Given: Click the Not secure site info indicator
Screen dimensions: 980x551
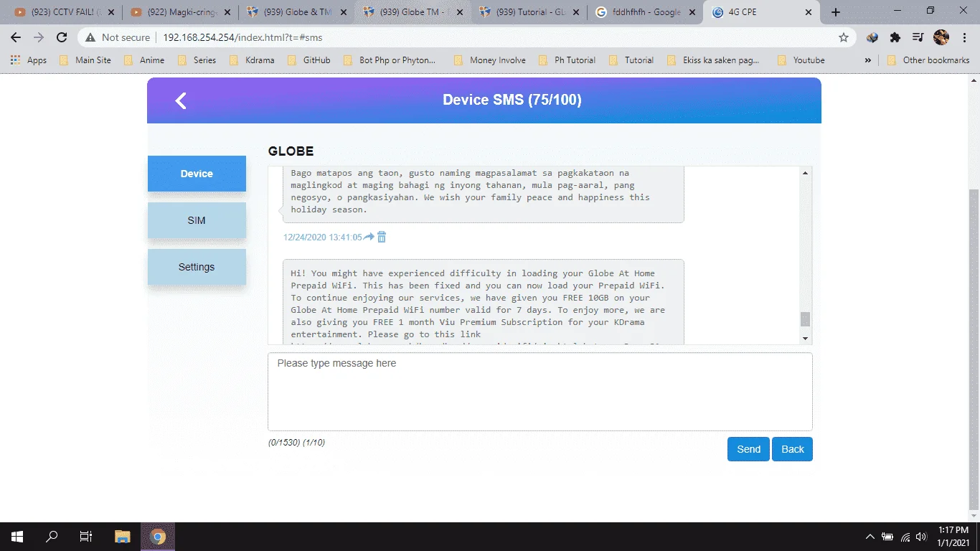Looking at the screenshot, I should [x=118, y=37].
